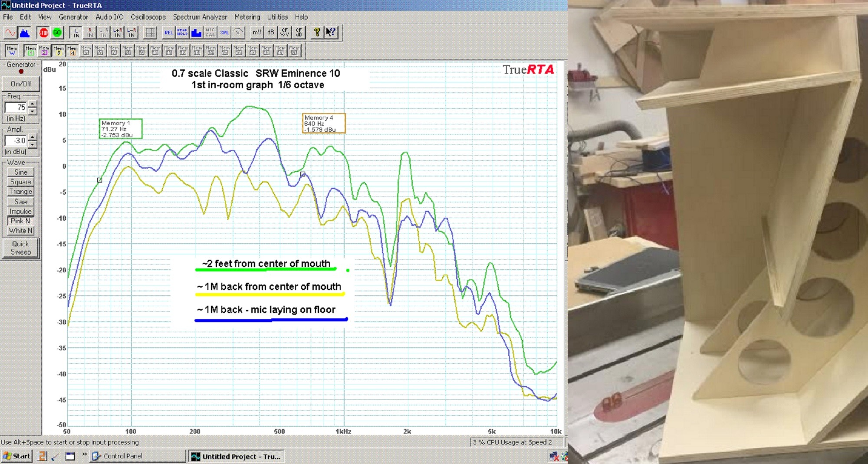Select the blue spectrum analyzer view icon
Image resolution: width=868 pixels, height=464 pixels.
point(24,33)
